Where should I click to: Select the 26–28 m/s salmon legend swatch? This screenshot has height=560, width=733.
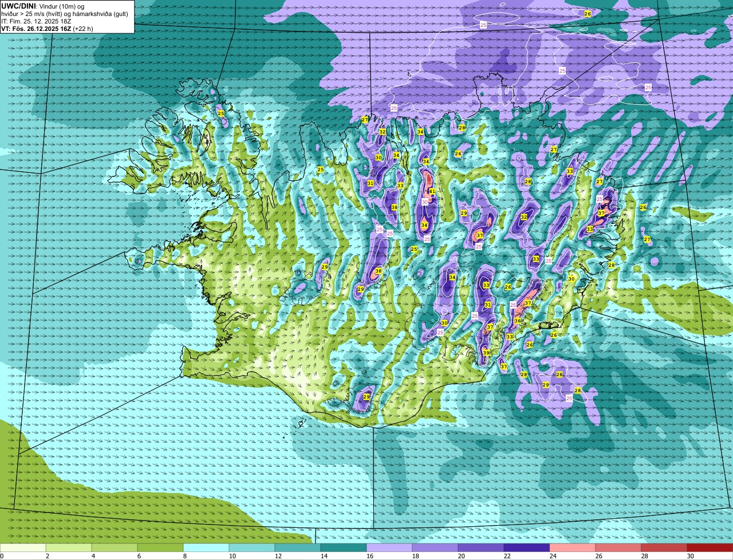(618, 548)
